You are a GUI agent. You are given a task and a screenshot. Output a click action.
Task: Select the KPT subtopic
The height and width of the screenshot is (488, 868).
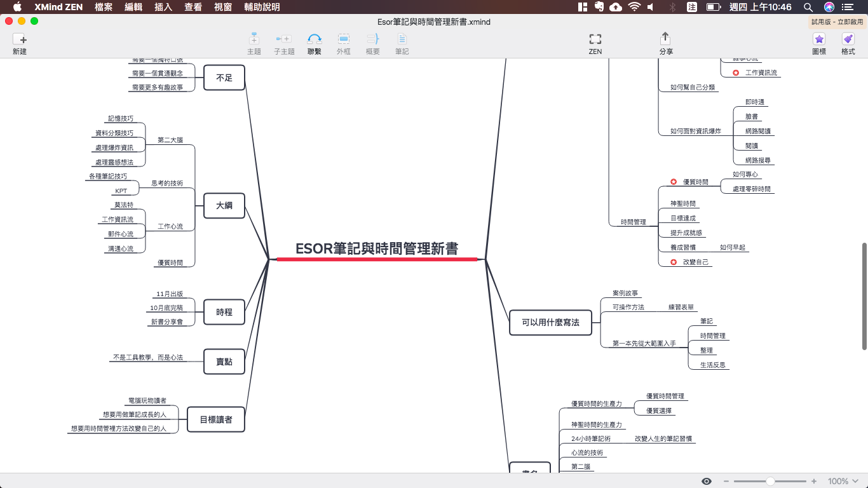coord(121,191)
